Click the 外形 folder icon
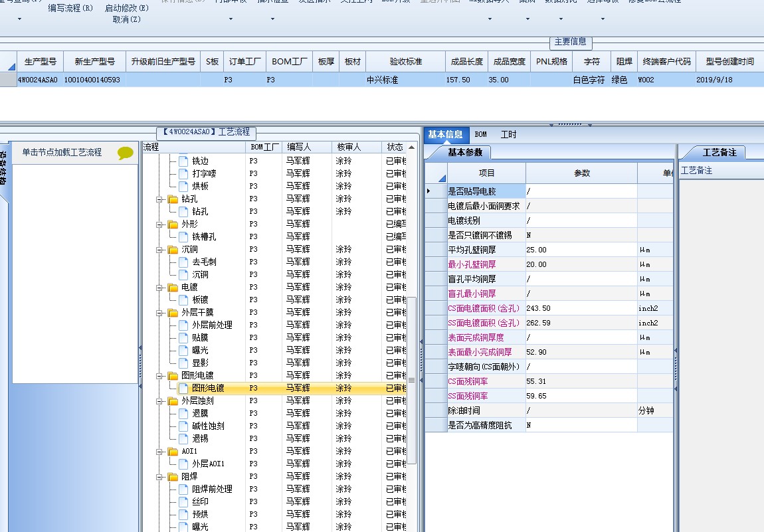Image resolution: width=764 pixels, height=532 pixels. tap(173, 224)
